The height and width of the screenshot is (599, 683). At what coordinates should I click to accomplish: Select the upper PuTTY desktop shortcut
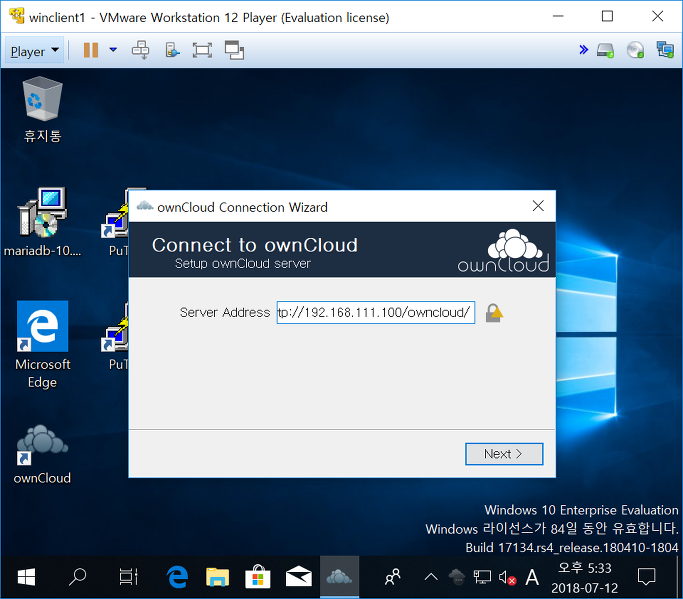[117, 222]
